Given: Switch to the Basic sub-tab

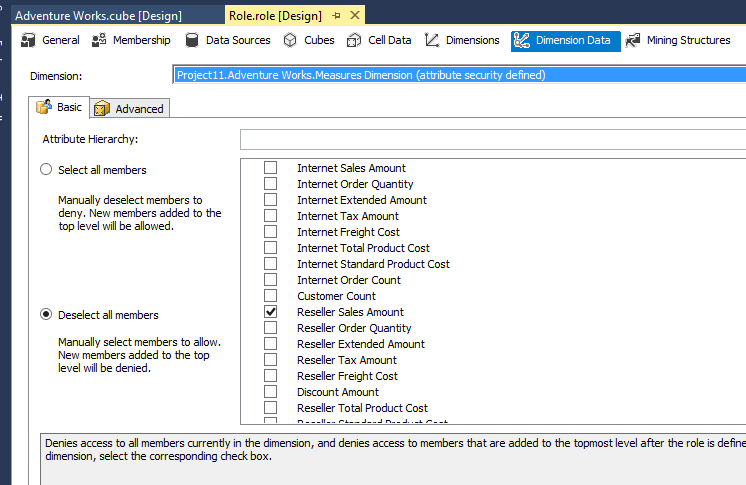Looking at the screenshot, I should (59, 107).
